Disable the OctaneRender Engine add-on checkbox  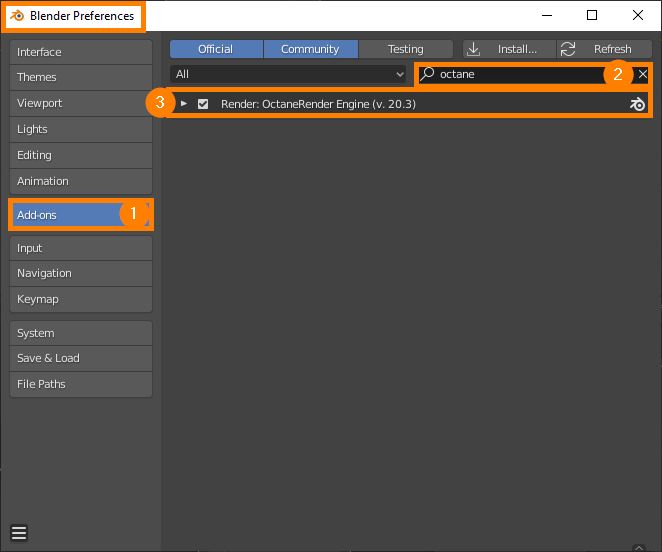tap(203, 104)
